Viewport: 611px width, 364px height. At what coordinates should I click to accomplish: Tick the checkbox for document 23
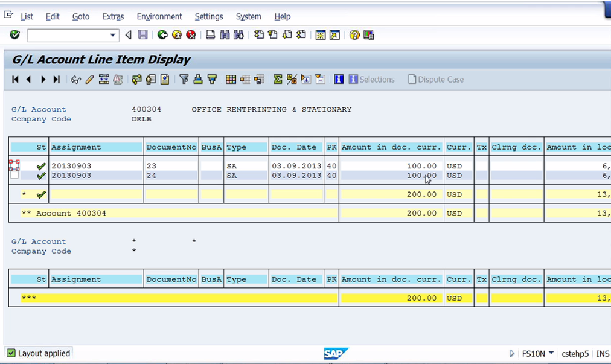click(x=14, y=165)
